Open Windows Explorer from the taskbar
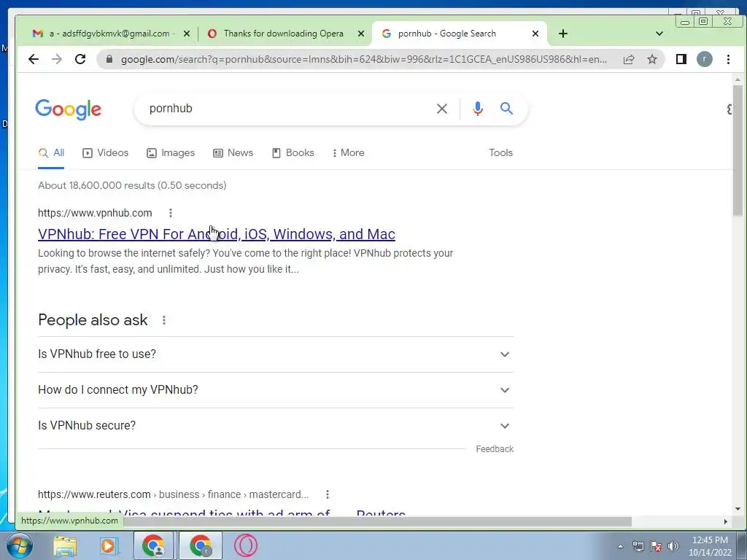This screenshot has height=560, width=747. (65, 545)
